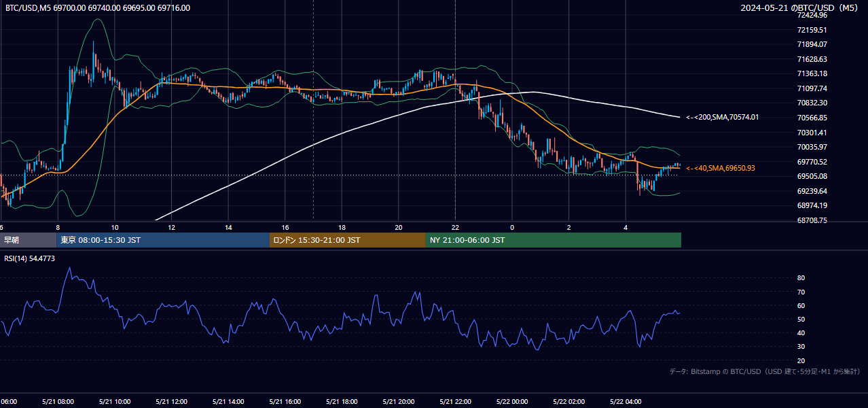868x408 pixels.
Task: Click price axis value 70035.97
Action: [x=812, y=147]
